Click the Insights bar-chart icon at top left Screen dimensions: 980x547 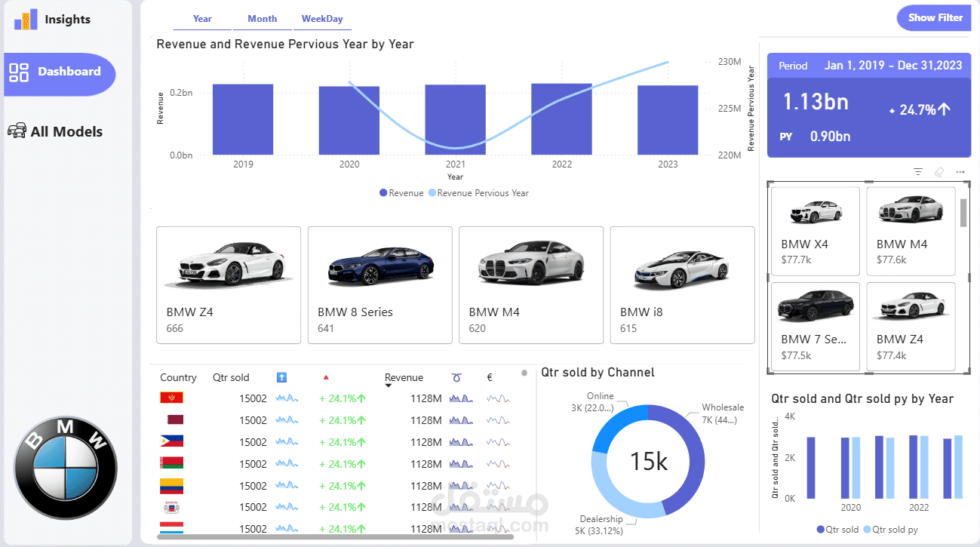[26, 18]
